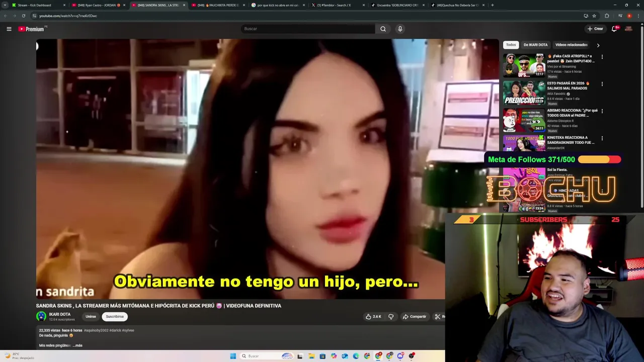Open Microsoft Store from taskbar
This screenshot has width=644, height=362.
tap(323, 356)
